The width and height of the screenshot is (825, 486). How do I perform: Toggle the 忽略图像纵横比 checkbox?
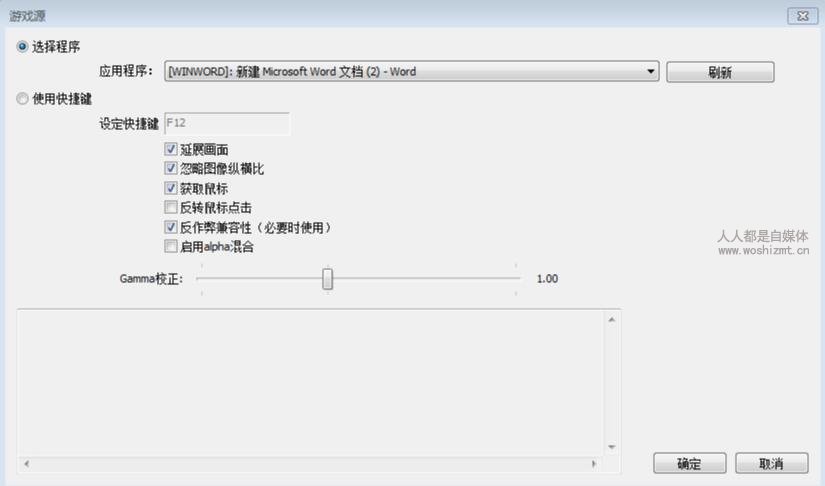point(170,168)
